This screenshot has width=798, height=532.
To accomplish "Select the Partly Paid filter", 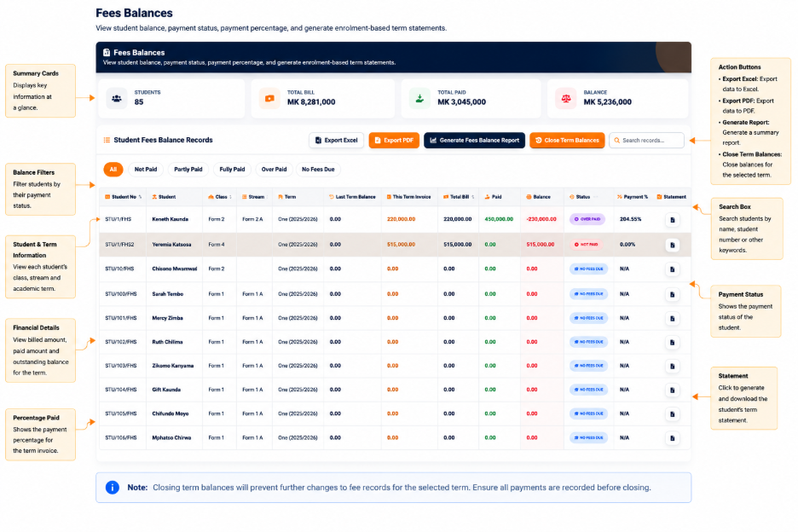I will pyautogui.click(x=188, y=169).
